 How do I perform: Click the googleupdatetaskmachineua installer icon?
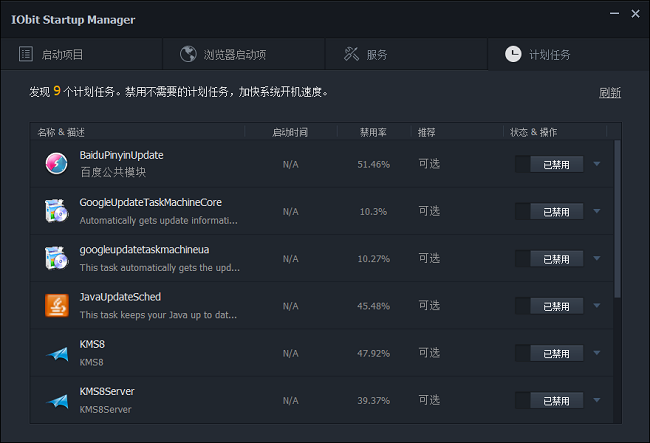(x=56, y=258)
